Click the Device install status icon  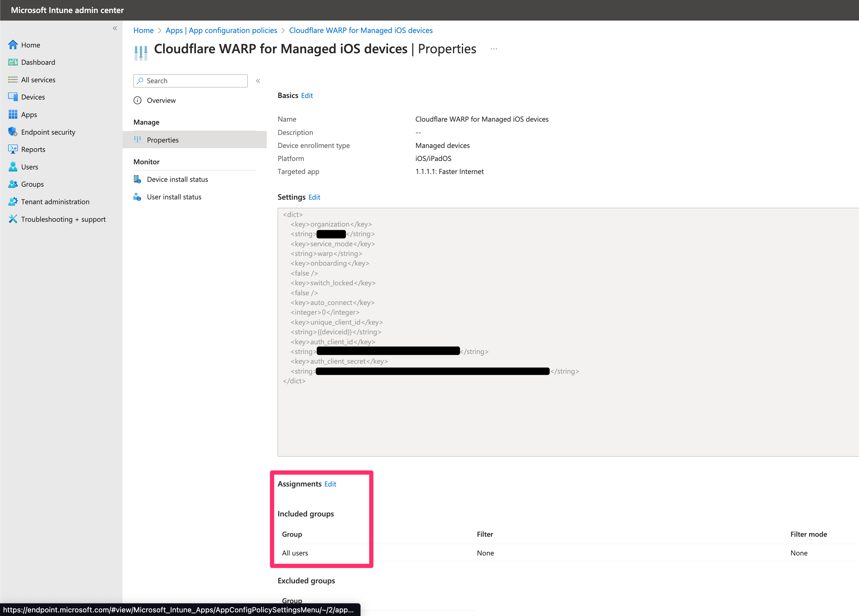137,179
